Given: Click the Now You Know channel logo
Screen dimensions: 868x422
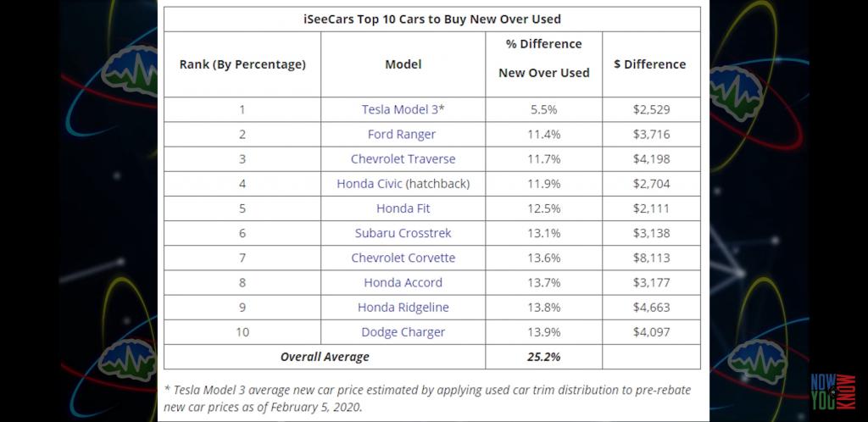Looking at the screenshot, I should 832,391.
